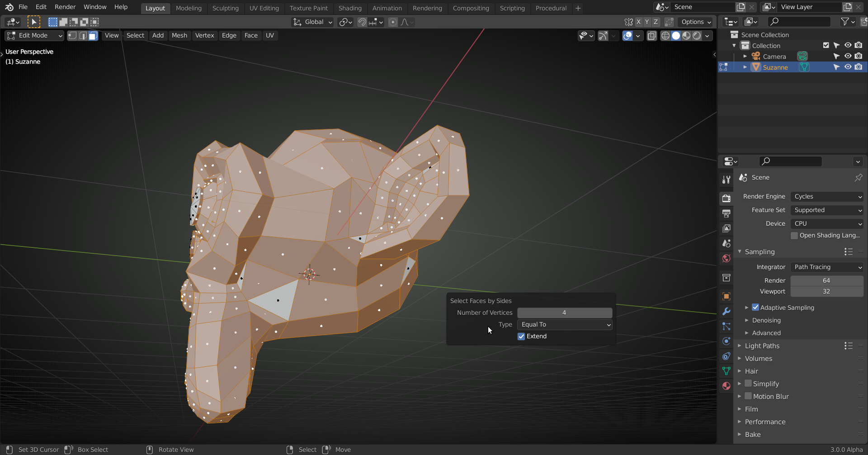Open the Render Engine dropdown showing Cycles
Screen dimensions: 868x455
tap(827, 197)
